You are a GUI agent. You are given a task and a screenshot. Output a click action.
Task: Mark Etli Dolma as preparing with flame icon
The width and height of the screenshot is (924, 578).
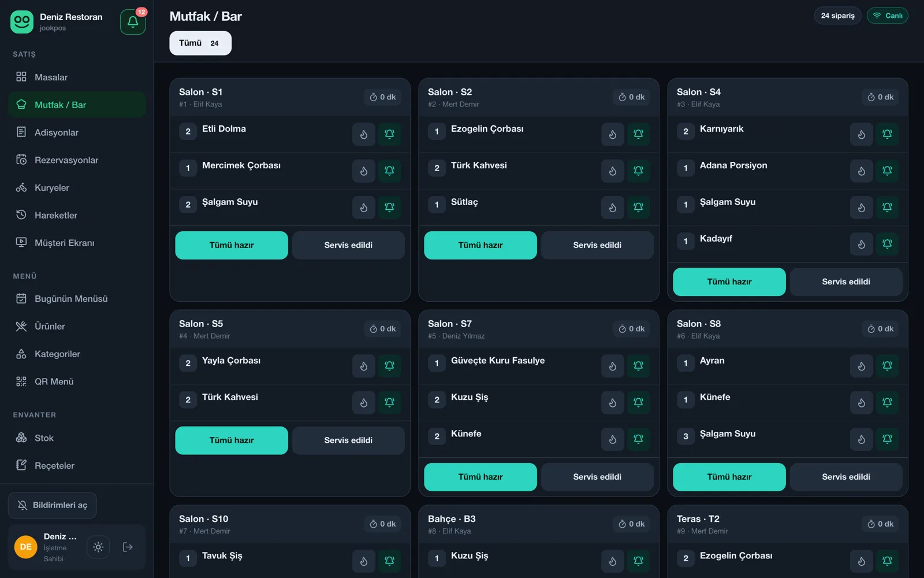[364, 134]
